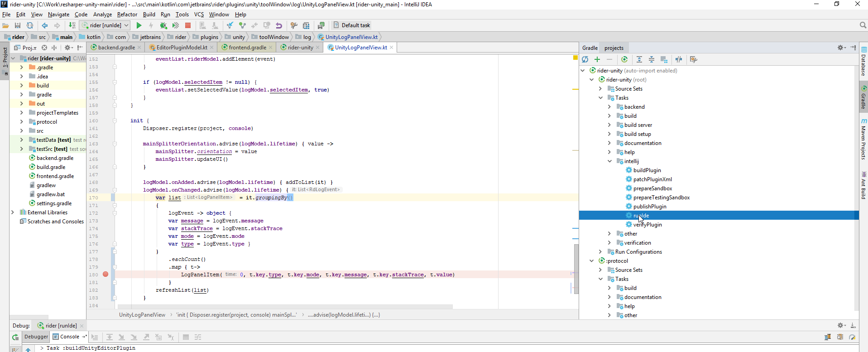This screenshot has height=352, width=868.
Task: Click the search magnifier at top right
Action: pyautogui.click(x=863, y=25)
